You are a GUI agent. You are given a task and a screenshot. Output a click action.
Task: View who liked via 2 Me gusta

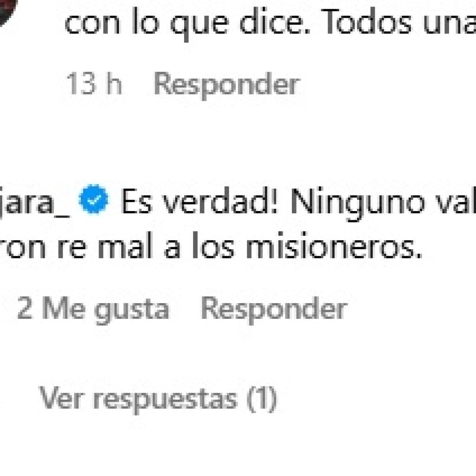(x=93, y=309)
